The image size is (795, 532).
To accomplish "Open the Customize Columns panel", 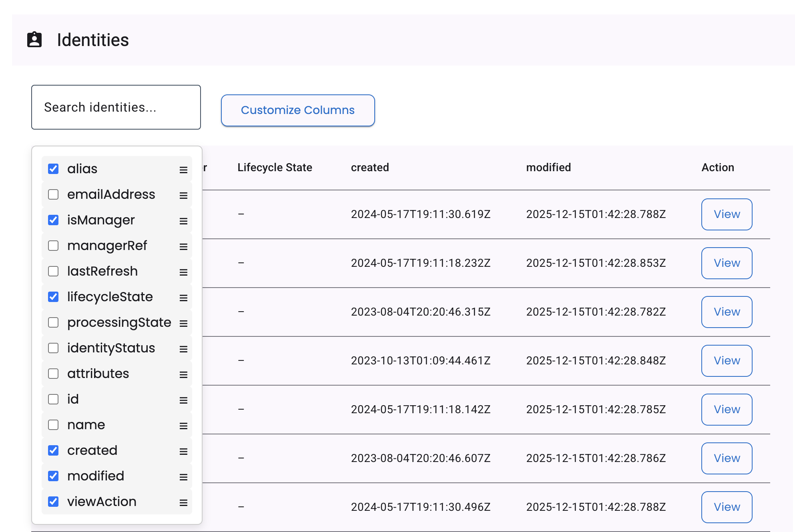I will pos(297,110).
